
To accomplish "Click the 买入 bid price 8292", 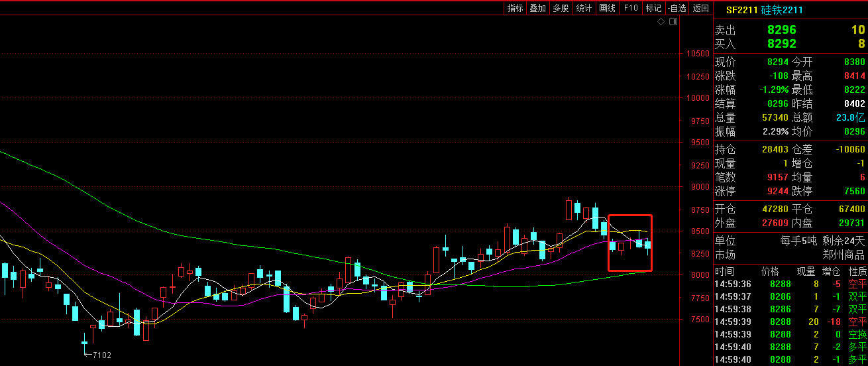I will (781, 44).
